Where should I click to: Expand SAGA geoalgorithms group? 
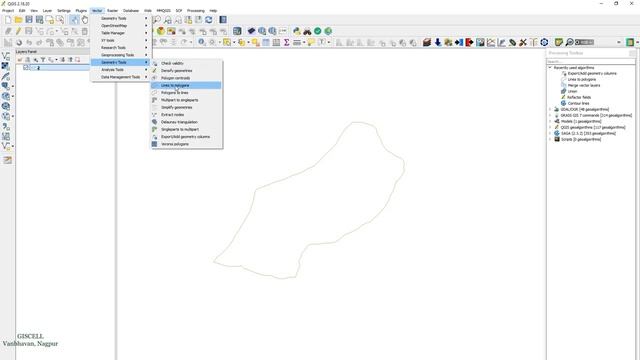(550, 133)
